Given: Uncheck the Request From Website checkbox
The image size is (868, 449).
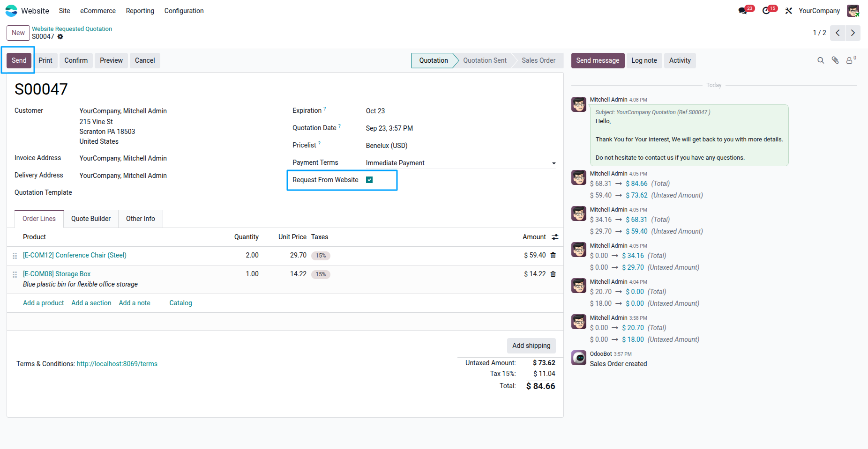Looking at the screenshot, I should (x=369, y=180).
